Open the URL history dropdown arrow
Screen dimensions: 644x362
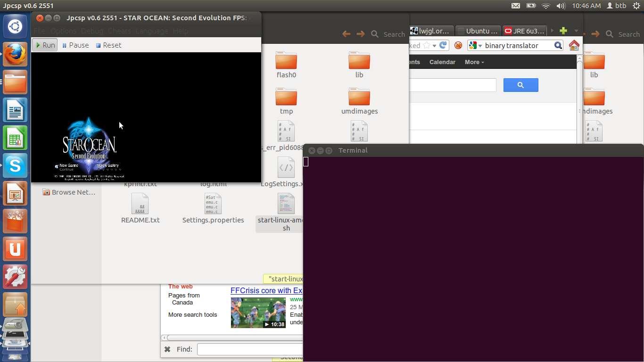click(x=435, y=46)
